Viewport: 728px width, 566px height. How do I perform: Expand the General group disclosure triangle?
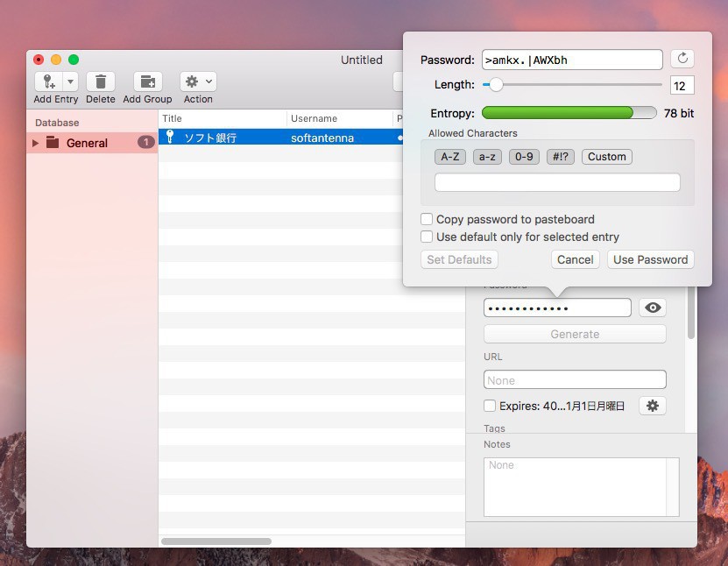point(36,143)
